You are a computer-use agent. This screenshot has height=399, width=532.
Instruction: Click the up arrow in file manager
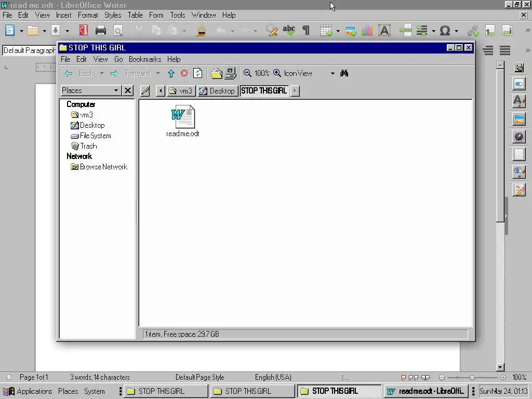tap(171, 73)
